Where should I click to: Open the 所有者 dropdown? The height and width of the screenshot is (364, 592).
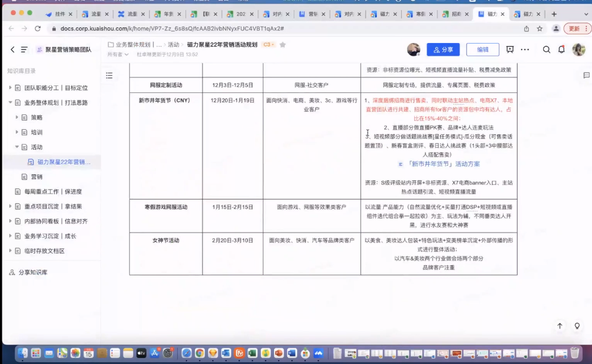pyautogui.click(x=119, y=55)
